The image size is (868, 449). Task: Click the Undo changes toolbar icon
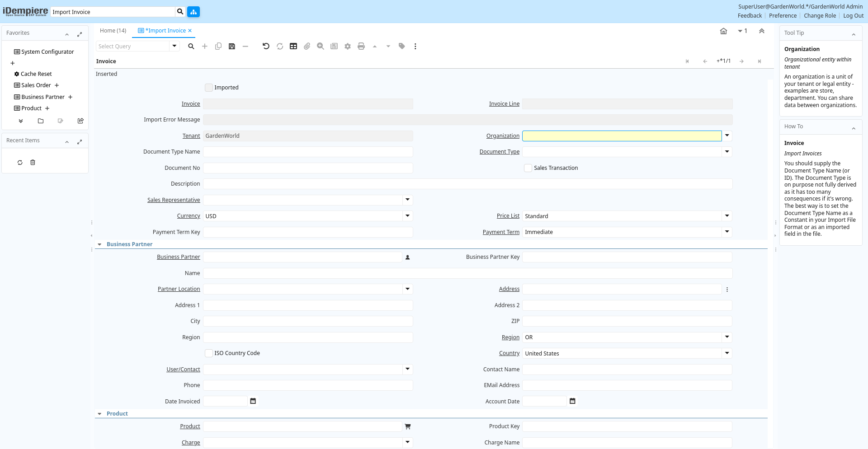[x=266, y=46]
